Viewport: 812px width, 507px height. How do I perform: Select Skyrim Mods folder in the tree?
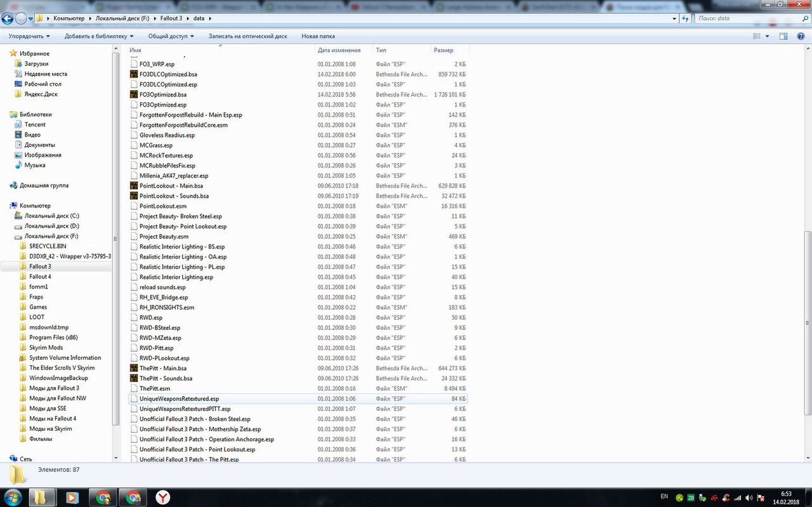point(46,348)
